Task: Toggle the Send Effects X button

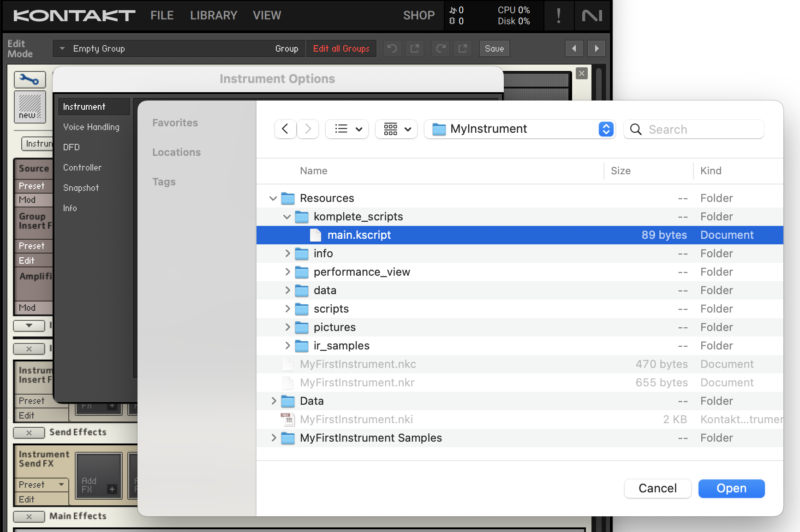Action: [29, 432]
